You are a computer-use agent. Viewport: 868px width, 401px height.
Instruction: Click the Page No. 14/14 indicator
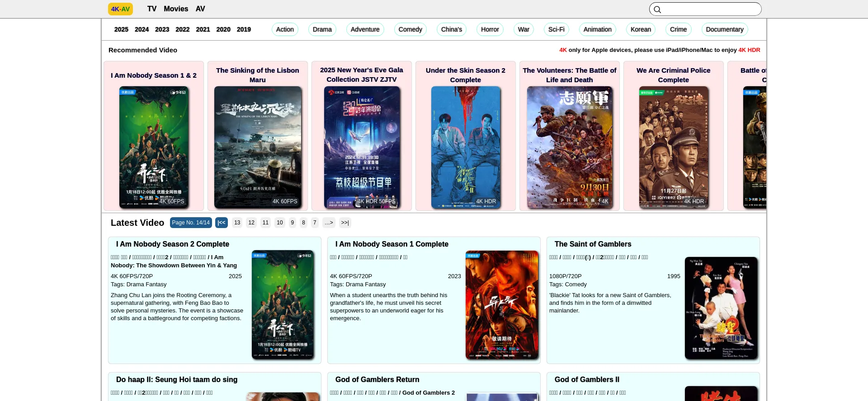(x=191, y=223)
